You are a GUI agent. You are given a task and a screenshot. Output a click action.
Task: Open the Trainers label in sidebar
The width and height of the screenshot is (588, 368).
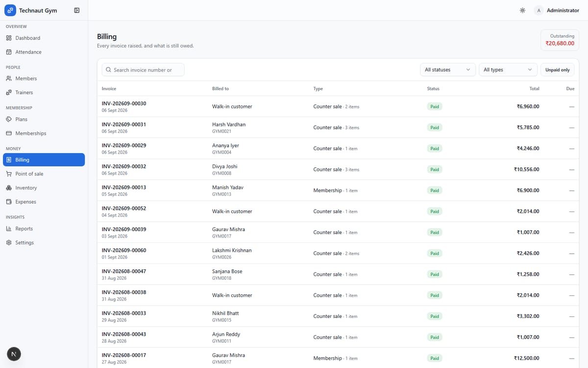pyautogui.click(x=24, y=92)
